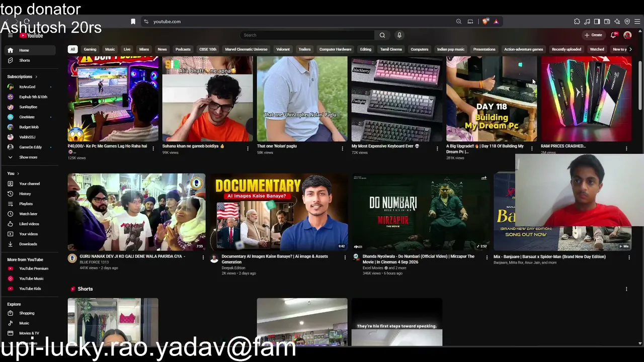The image size is (644, 362).
Task: Open the browser extensions puzzle icon
Action: click(x=577, y=22)
